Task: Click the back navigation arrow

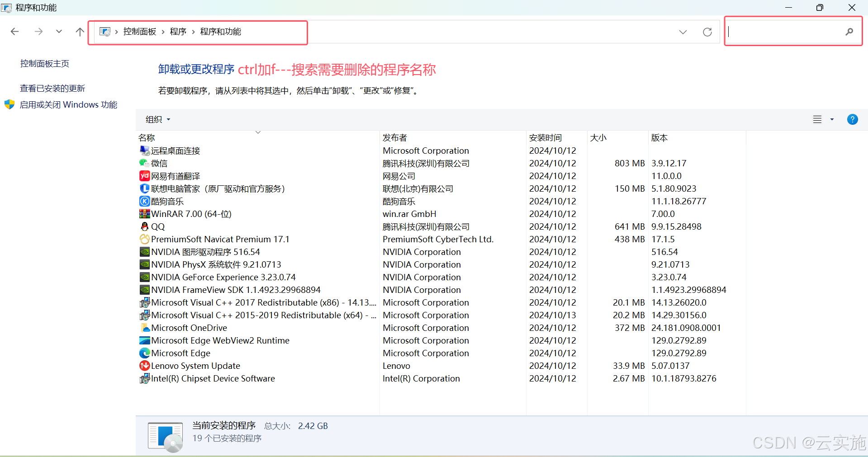Action: pos(14,31)
